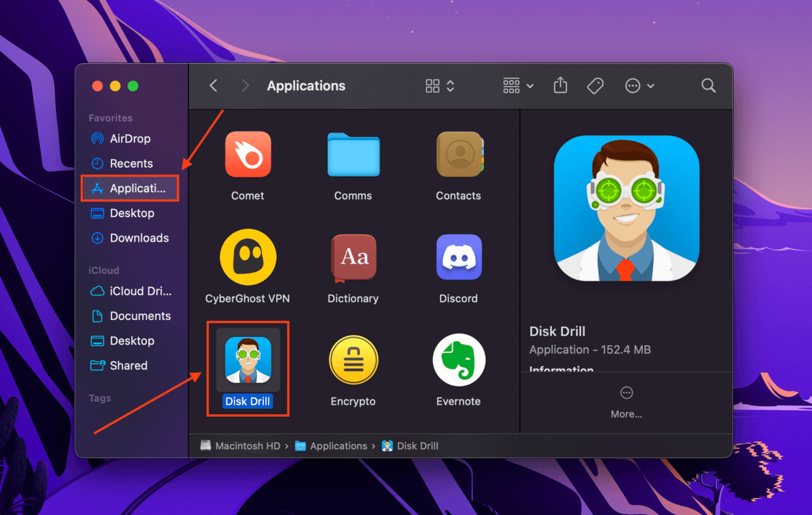The width and height of the screenshot is (812, 515).
Task: Open AirDrop in the sidebar
Action: click(x=130, y=139)
